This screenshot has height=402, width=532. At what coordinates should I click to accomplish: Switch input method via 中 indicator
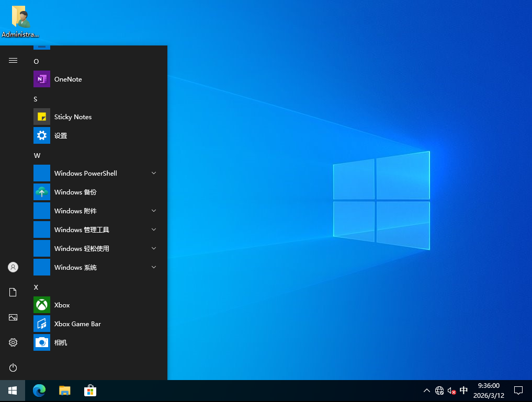[x=463, y=390]
